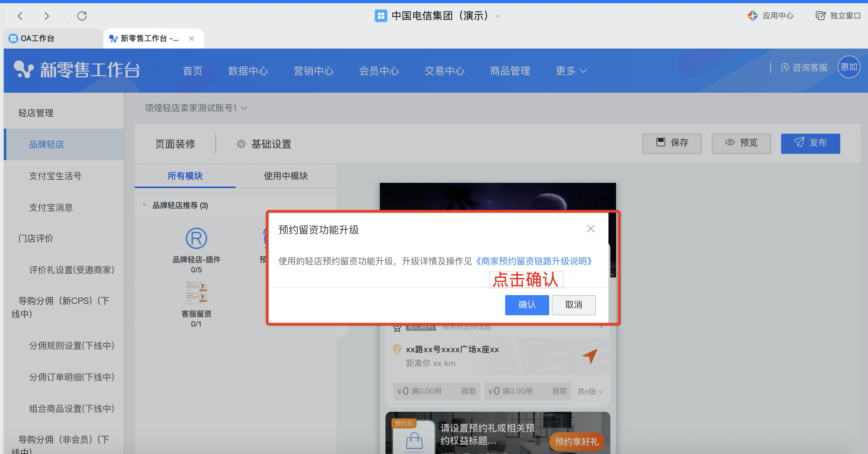
Task: Open the 数据中心 menu
Action: click(x=248, y=71)
